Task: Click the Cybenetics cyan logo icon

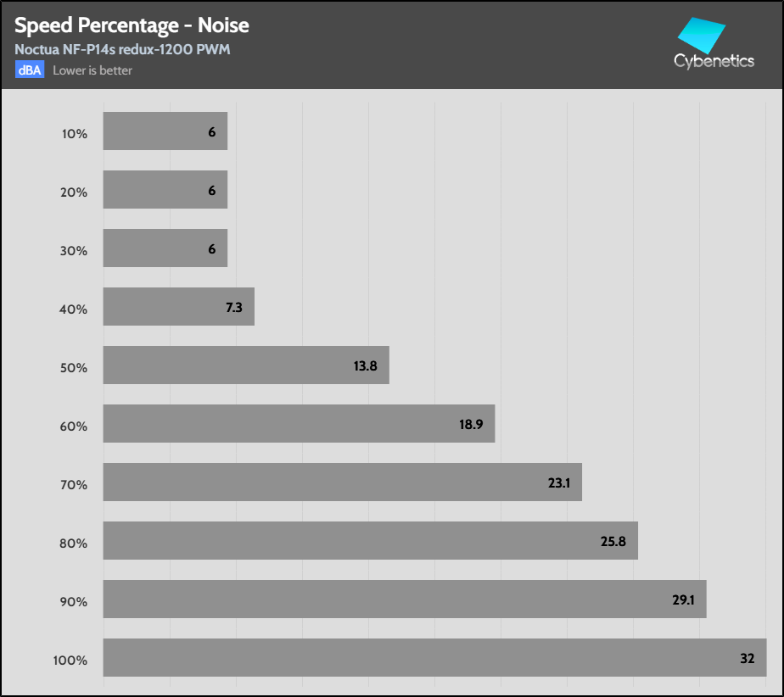Action: pyautogui.click(x=701, y=34)
